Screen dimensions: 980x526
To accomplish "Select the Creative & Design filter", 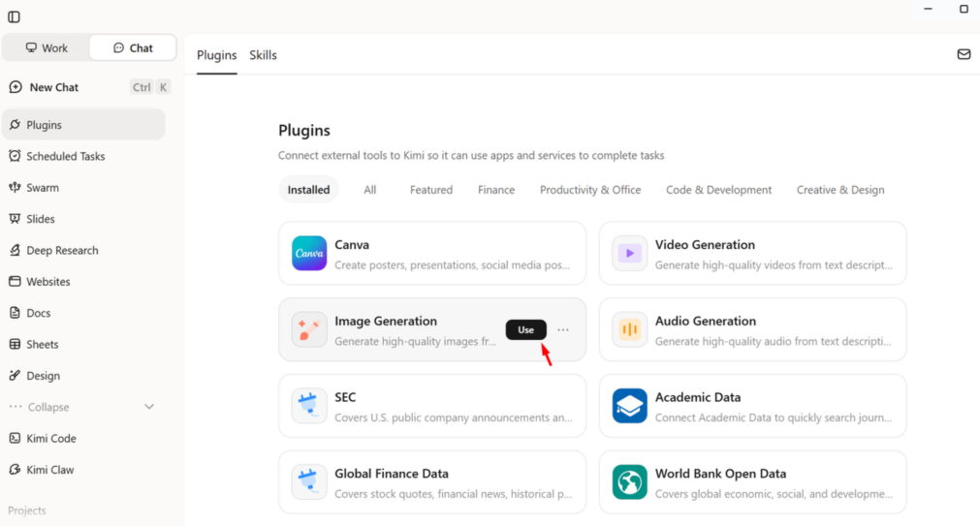I will [840, 190].
